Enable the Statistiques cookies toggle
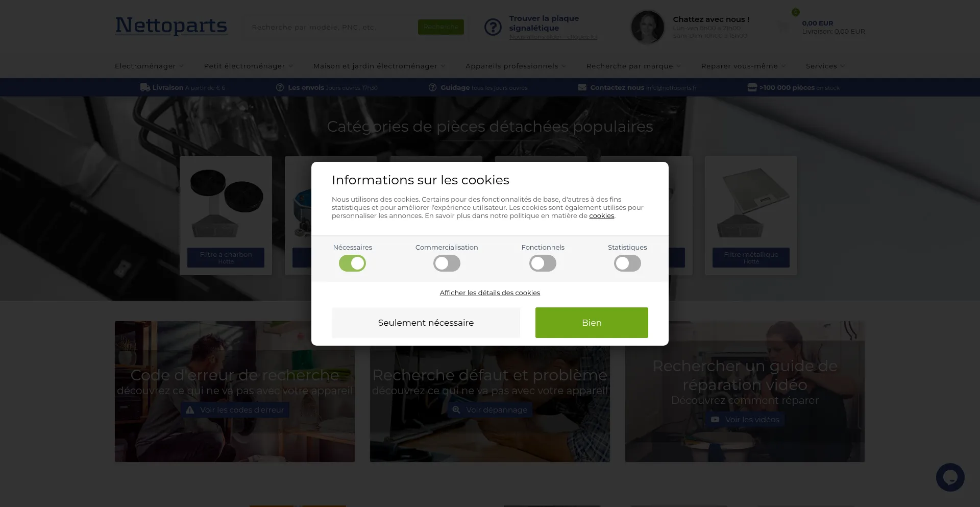The image size is (980, 507). coord(627,263)
